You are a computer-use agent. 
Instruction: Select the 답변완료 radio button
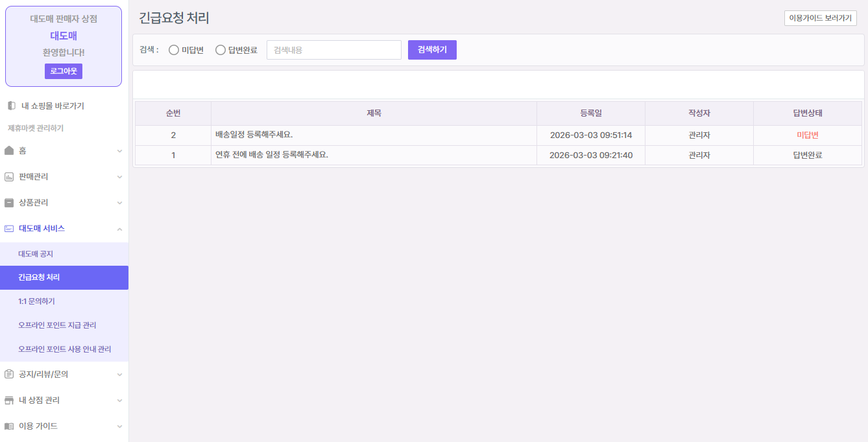[221, 50]
